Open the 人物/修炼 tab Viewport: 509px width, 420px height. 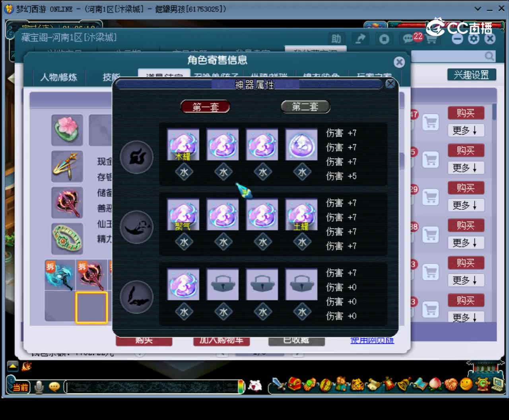[x=58, y=77]
